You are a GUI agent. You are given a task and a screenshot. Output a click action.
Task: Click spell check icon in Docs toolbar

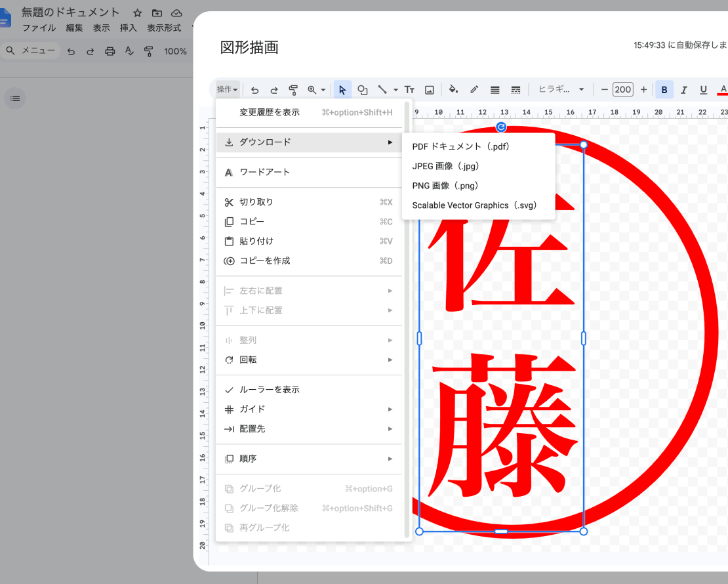129,51
